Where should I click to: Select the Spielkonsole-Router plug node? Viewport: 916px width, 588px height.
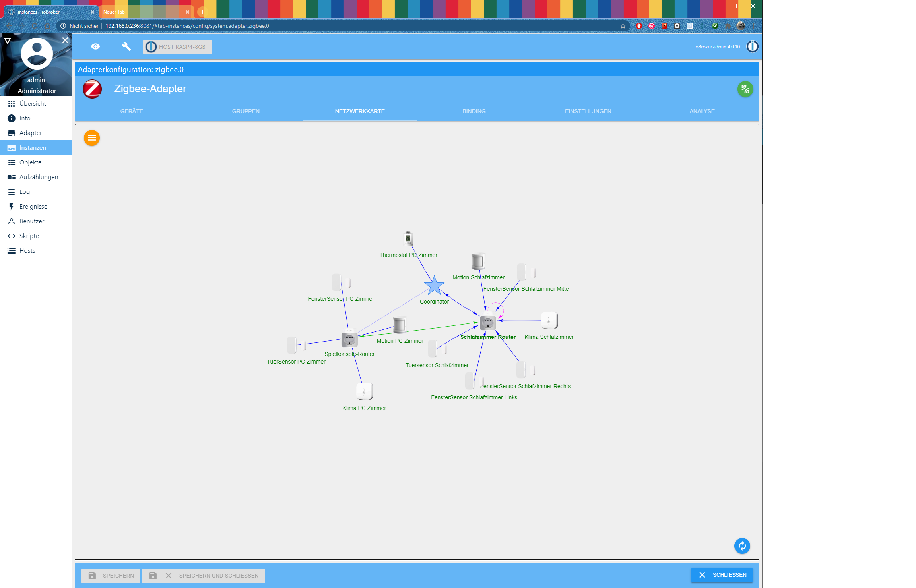pyautogui.click(x=349, y=340)
